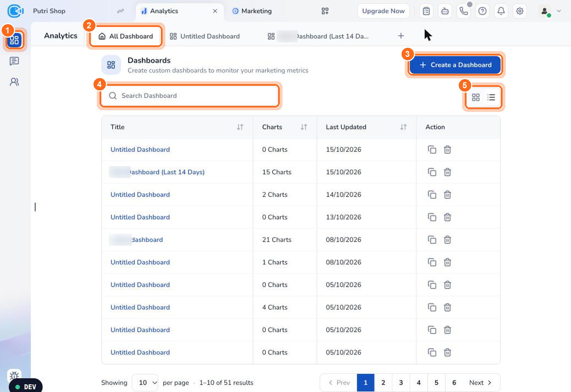Close the Analytics app tab
This screenshot has height=392, width=571.
pos(215,11)
